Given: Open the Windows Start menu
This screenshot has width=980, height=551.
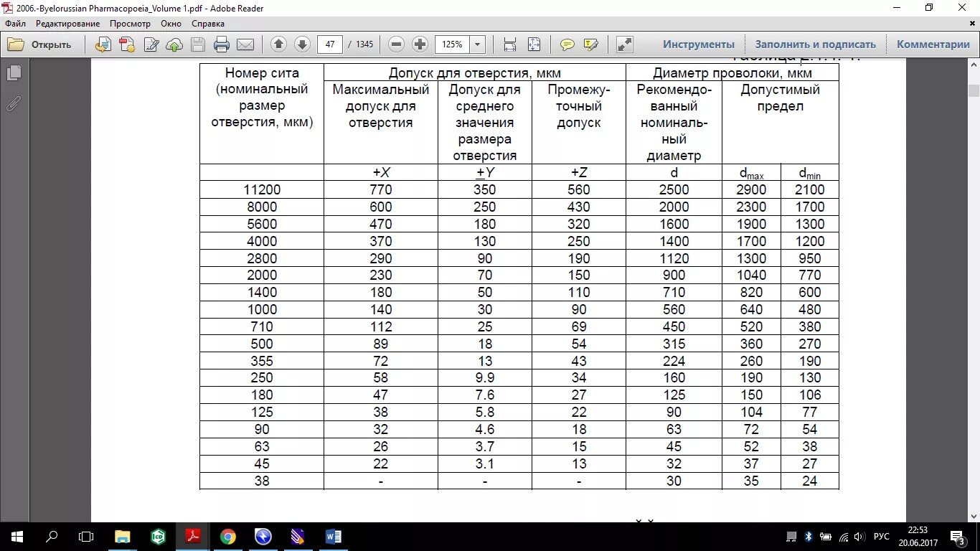Looking at the screenshot, I should (x=17, y=536).
